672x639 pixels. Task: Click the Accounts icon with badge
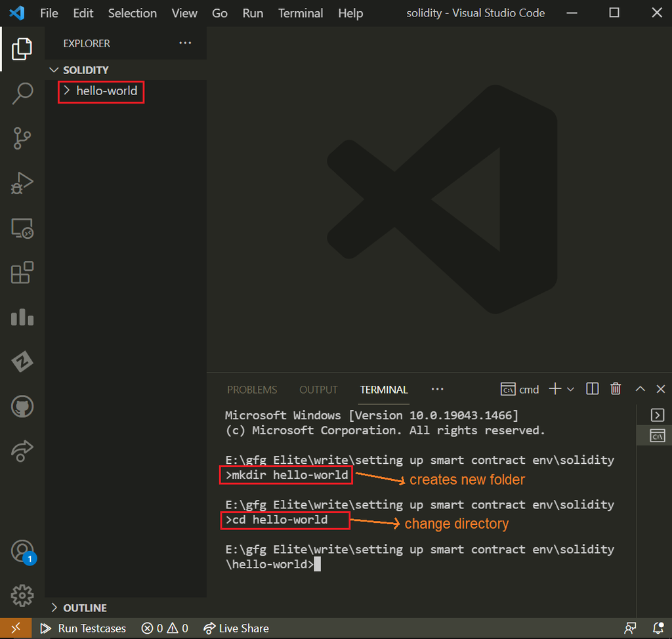coord(22,551)
